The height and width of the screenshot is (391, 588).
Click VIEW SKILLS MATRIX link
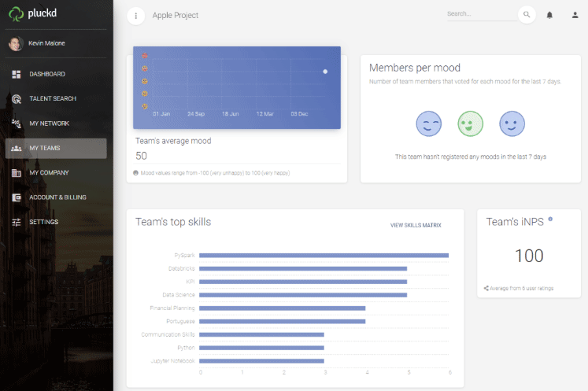[416, 225]
